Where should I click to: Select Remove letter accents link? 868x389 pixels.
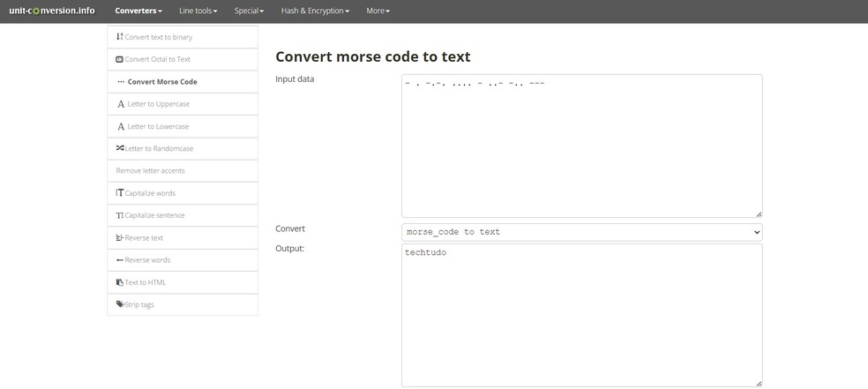click(x=151, y=171)
